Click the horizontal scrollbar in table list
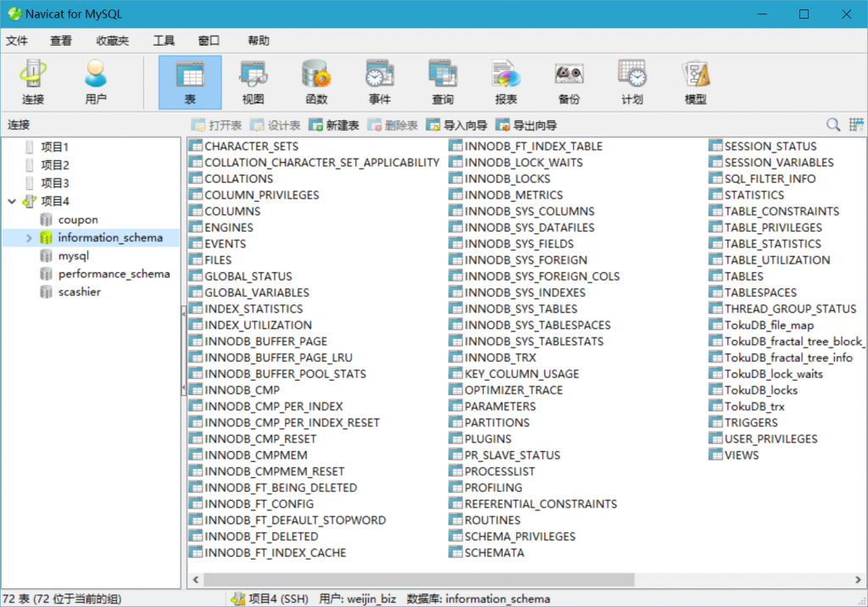The width and height of the screenshot is (868, 607). [424, 580]
